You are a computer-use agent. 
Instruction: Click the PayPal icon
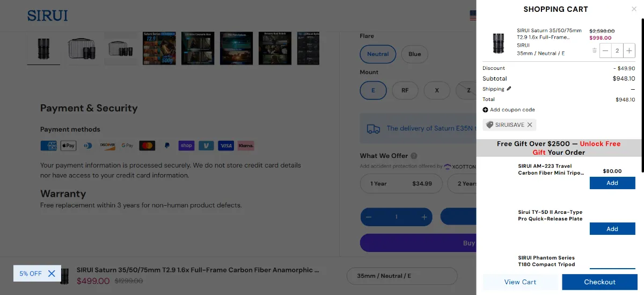167,146
